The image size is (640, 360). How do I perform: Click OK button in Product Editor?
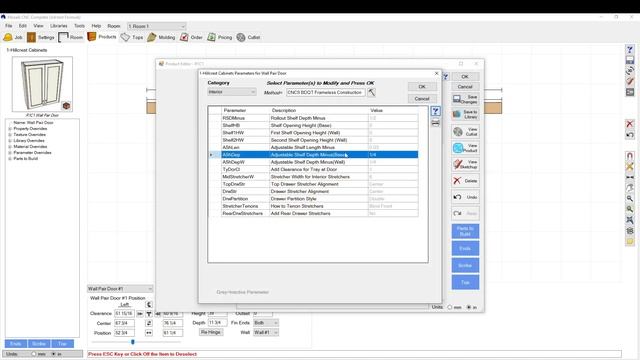465,76
